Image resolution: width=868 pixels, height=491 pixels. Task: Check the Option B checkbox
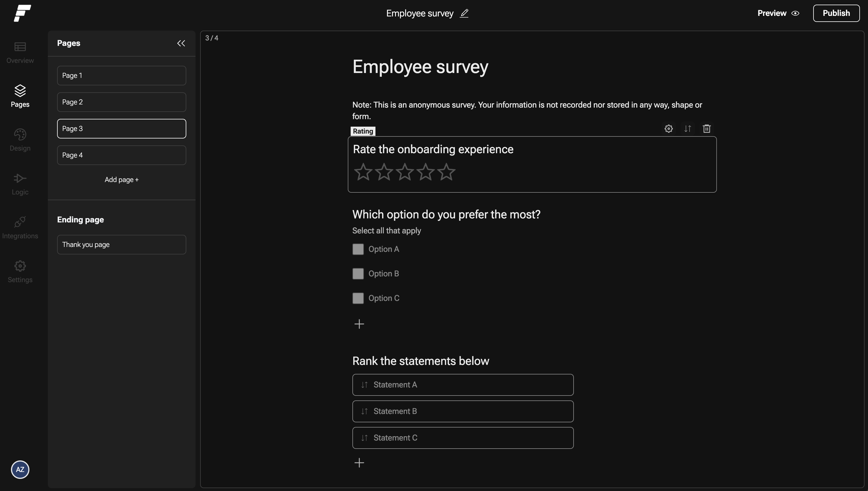(x=358, y=273)
